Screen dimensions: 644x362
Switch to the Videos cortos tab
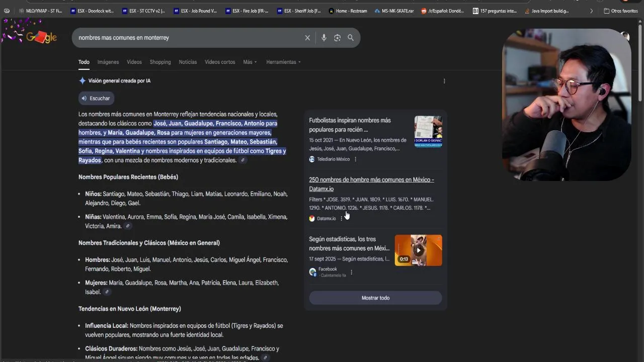(x=220, y=62)
